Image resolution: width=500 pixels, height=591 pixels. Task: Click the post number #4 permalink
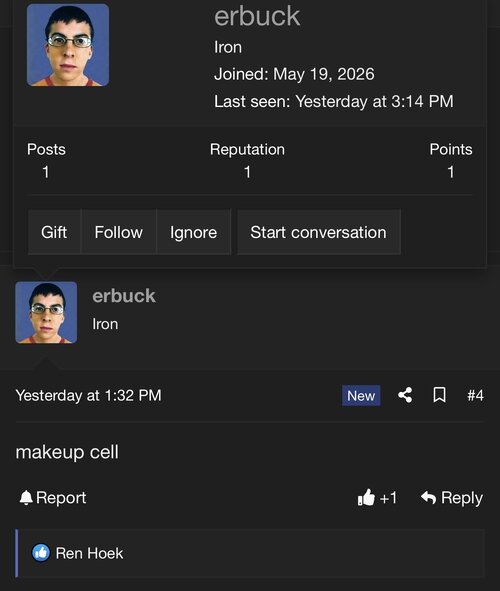point(476,395)
